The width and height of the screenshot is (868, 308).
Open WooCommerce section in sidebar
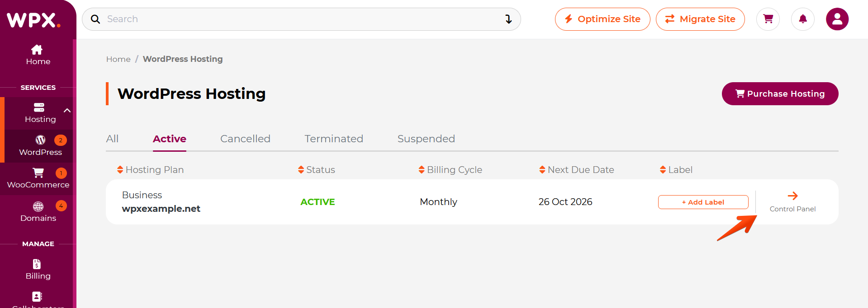38,179
